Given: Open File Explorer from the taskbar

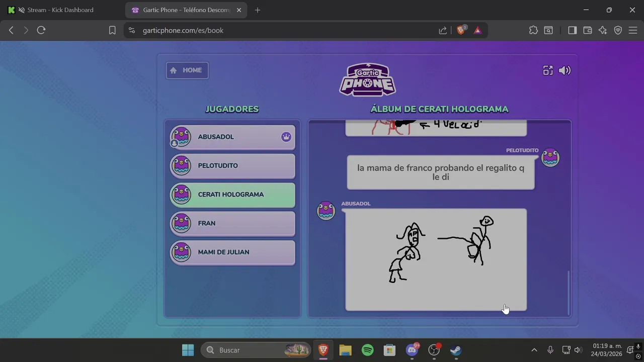Looking at the screenshot, I should [345, 350].
